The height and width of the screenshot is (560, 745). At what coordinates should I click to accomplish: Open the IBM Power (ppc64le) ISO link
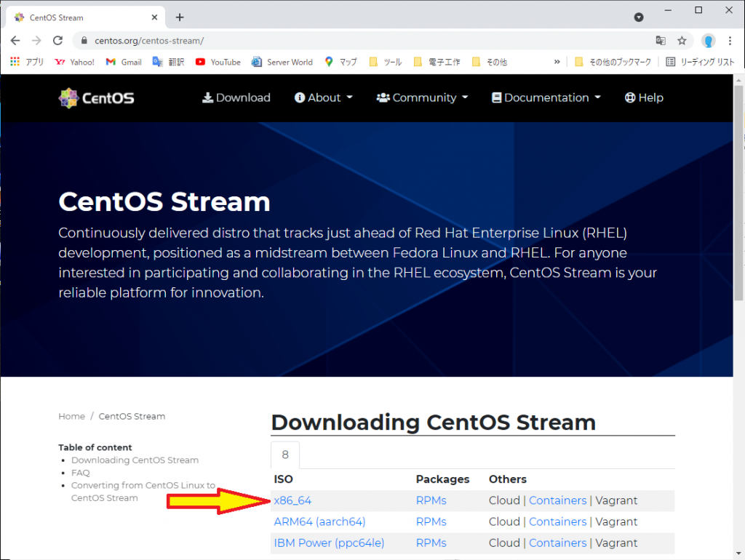click(x=330, y=543)
